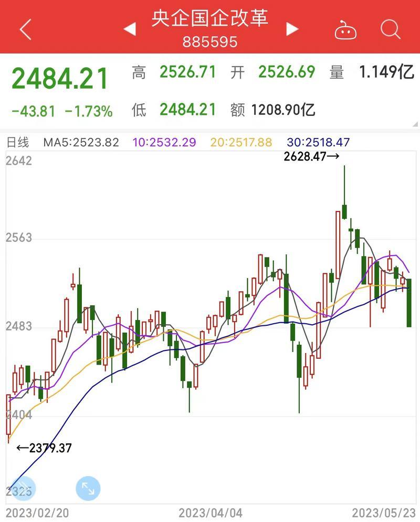This screenshot has width=420, height=522.
Task: Toggle the orange MA20 indicator label
Action: click(241, 142)
